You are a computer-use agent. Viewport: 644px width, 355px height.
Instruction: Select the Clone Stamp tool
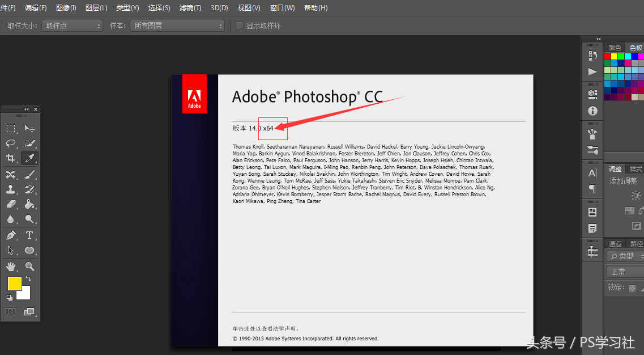coord(11,189)
